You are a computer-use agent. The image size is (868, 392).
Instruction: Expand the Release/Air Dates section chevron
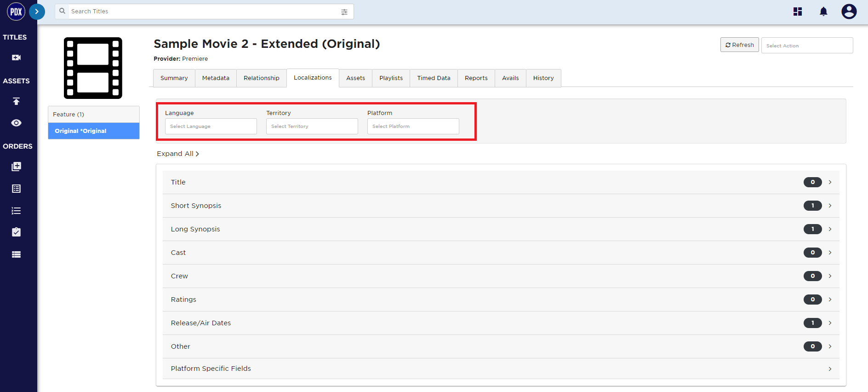(830, 323)
